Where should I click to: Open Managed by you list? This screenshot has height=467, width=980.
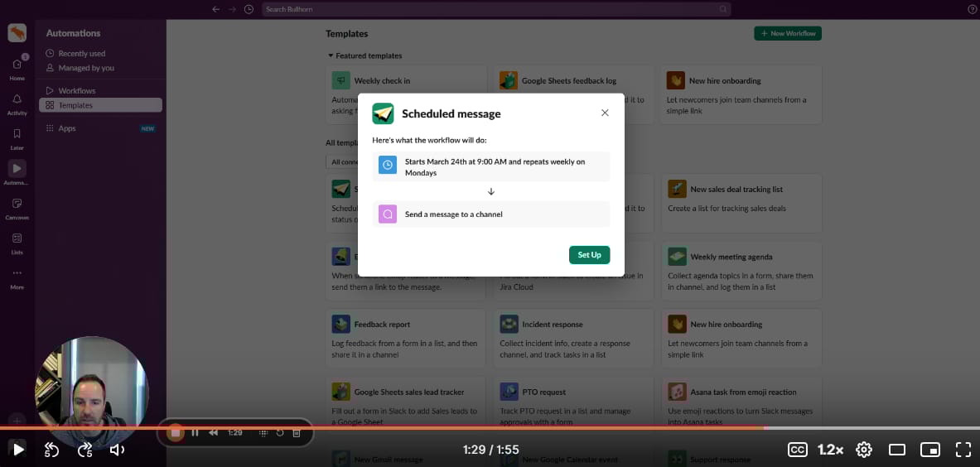(x=80, y=68)
